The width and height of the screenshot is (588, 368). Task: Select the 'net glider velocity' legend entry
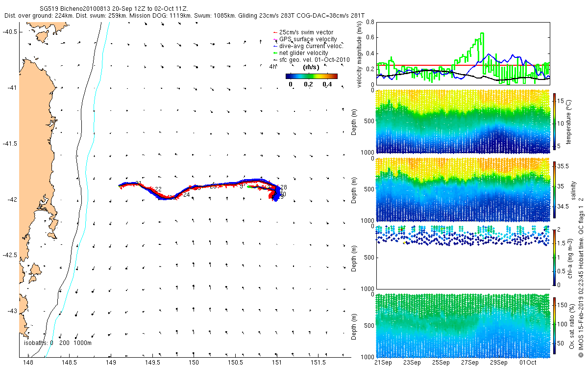[x=300, y=53]
